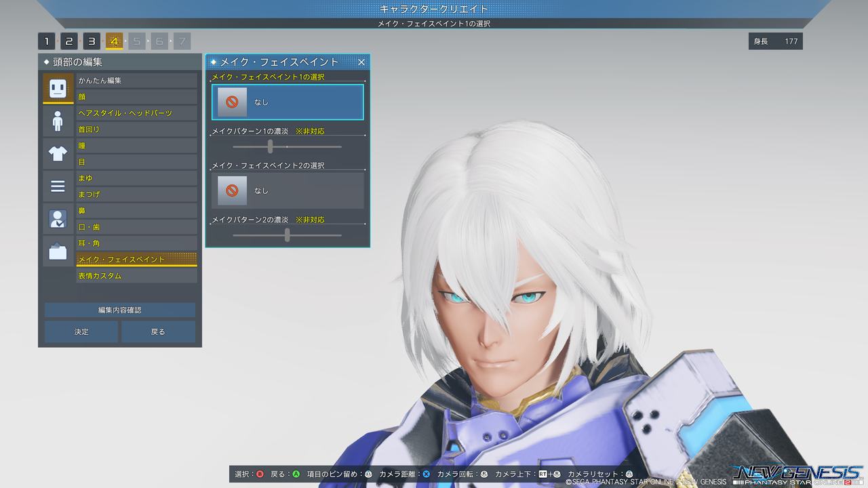This screenshot has height=488, width=868.
Task: Go to creation step 2
Action: [69, 41]
